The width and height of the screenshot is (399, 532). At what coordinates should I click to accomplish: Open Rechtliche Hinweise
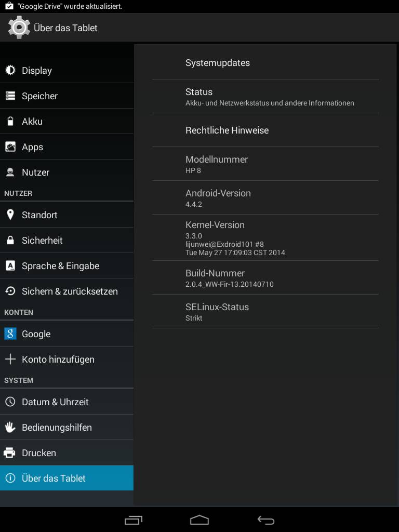(x=265, y=130)
